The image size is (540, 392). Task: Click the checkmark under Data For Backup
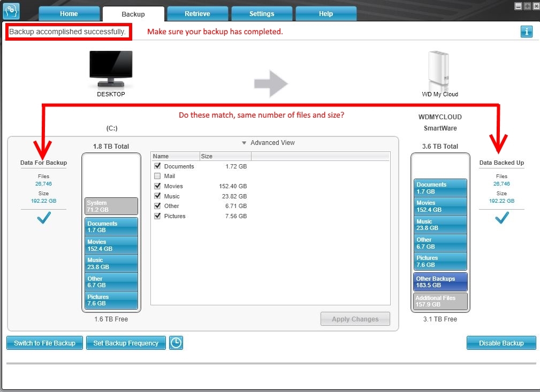(x=43, y=218)
